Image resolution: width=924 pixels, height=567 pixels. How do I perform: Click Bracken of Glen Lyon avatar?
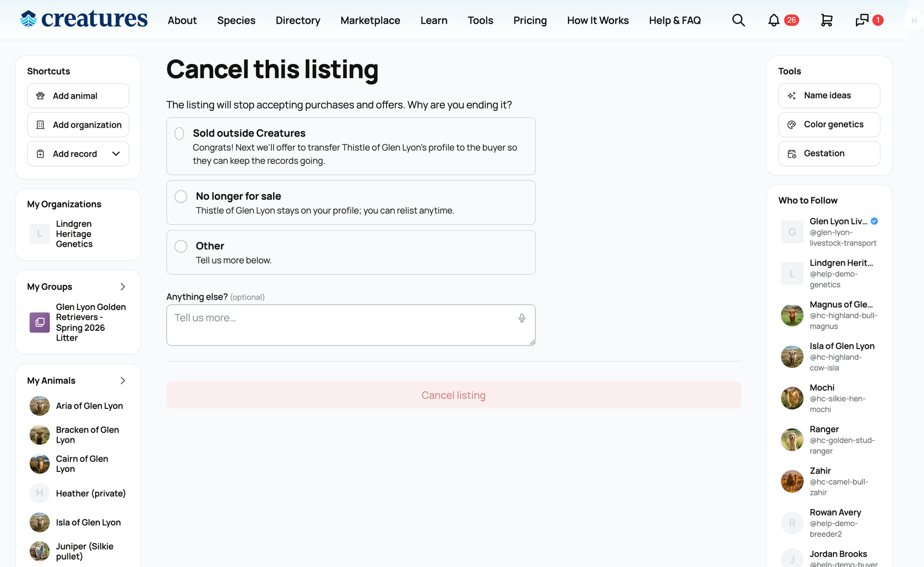tap(40, 435)
